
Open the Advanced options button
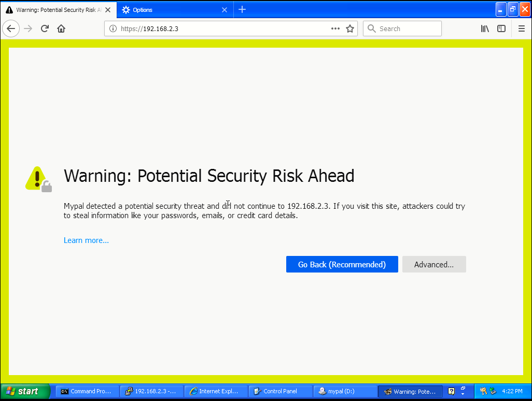[434, 264]
